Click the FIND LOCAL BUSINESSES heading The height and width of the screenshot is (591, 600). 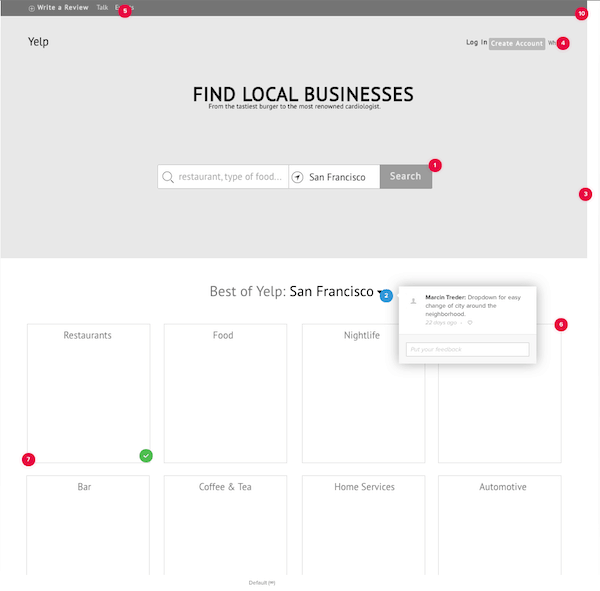click(303, 94)
